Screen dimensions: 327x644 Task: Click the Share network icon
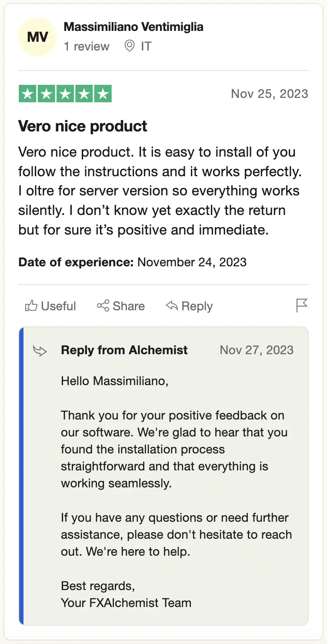click(103, 306)
